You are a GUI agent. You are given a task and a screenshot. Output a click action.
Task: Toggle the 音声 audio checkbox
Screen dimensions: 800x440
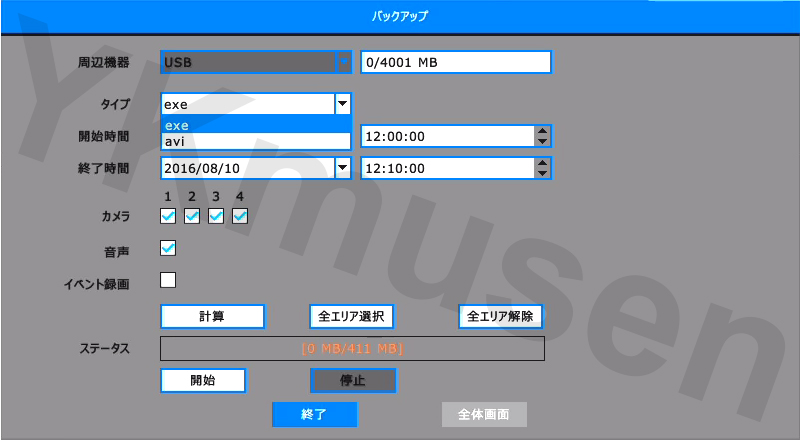[168, 248]
